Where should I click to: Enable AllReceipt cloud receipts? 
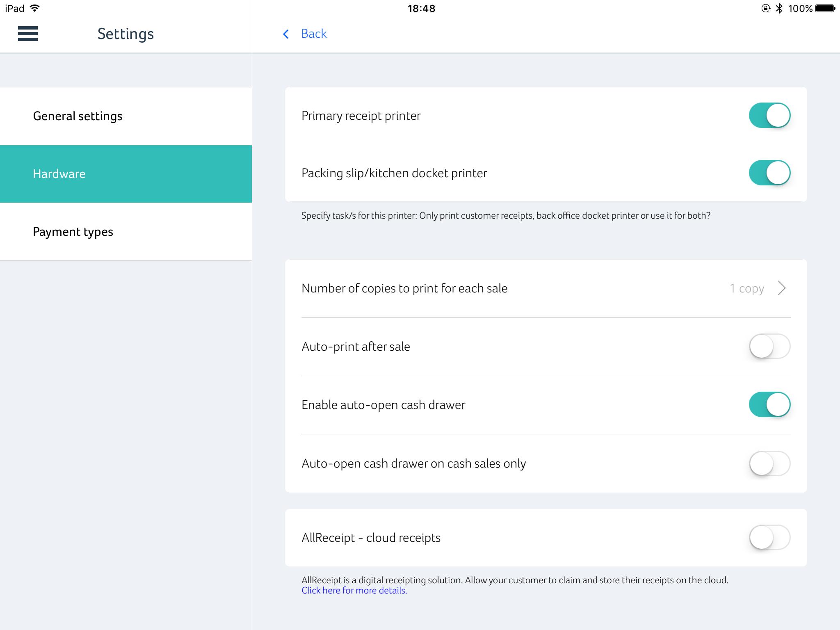point(769,537)
